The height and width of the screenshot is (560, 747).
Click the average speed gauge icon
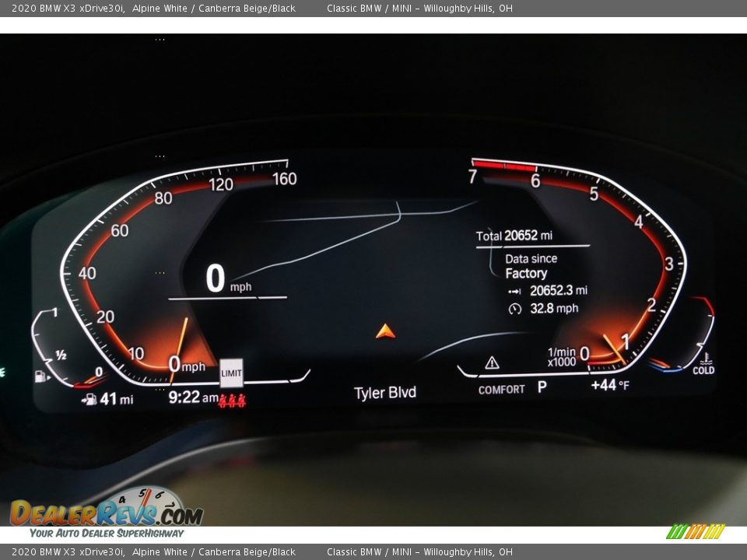pos(514,309)
